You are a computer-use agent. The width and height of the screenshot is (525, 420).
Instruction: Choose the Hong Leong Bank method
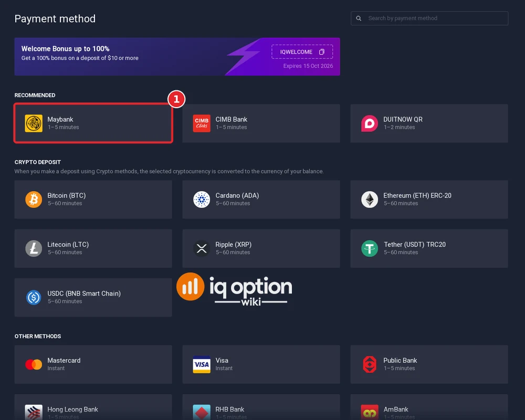point(93,407)
